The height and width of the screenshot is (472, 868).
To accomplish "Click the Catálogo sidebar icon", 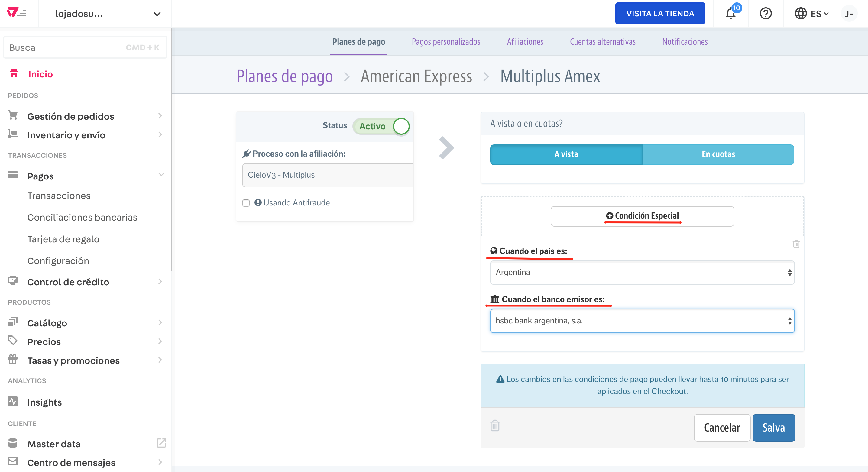I will click(12, 322).
